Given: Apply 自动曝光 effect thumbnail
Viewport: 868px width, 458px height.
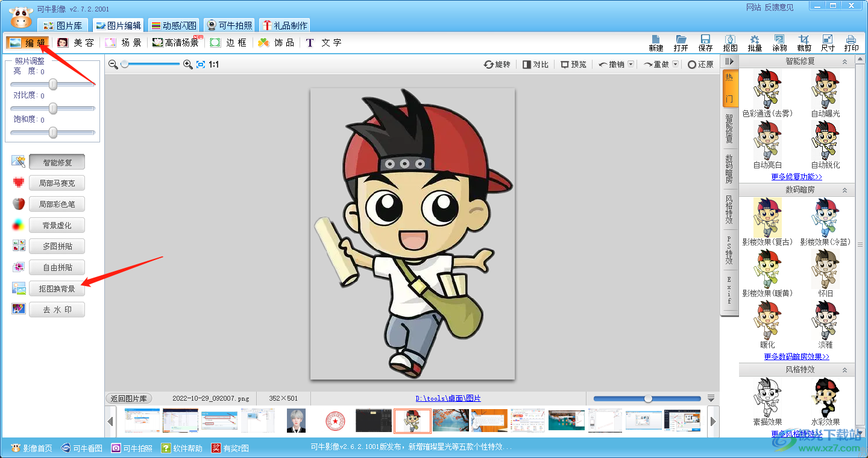Looking at the screenshot, I should tap(825, 89).
